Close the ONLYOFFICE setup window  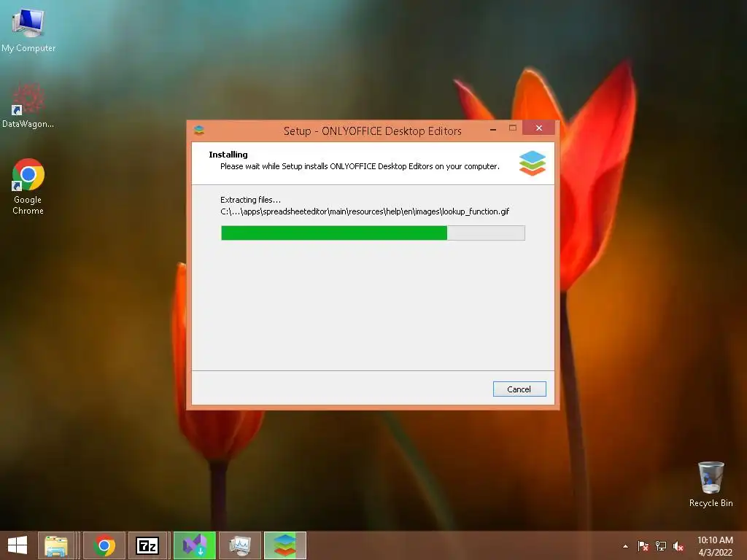[x=539, y=128]
